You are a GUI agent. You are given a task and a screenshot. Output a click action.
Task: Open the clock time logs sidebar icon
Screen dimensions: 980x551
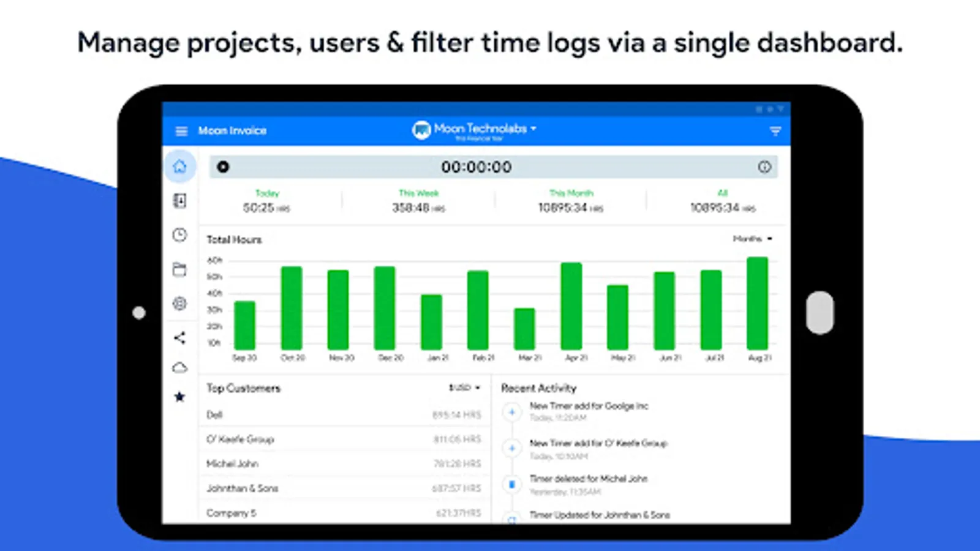coord(179,235)
